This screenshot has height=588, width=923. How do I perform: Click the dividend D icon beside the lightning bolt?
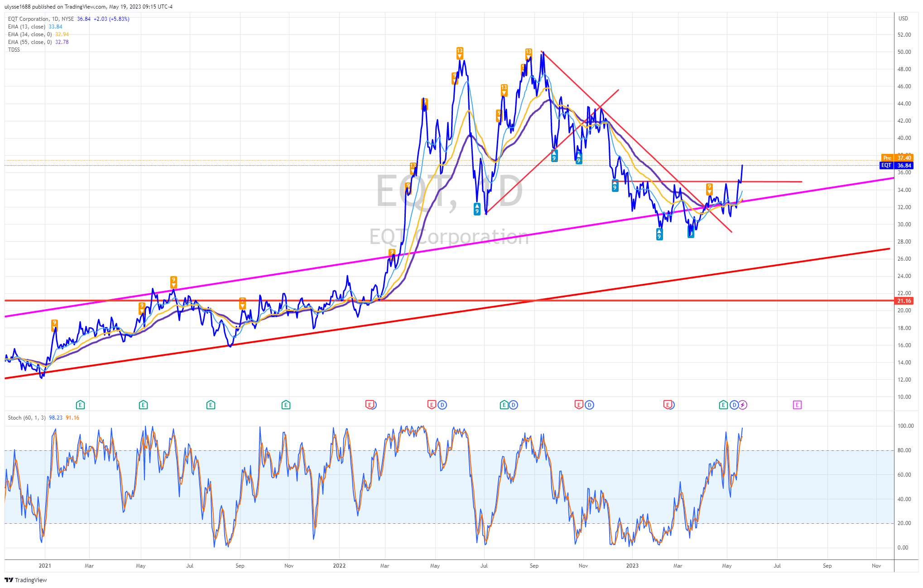(x=735, y=405)
